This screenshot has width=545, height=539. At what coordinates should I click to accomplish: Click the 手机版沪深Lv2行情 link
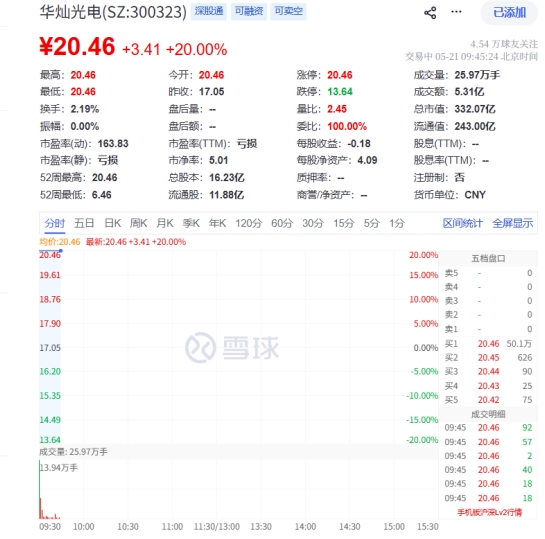tap(489, 512)
